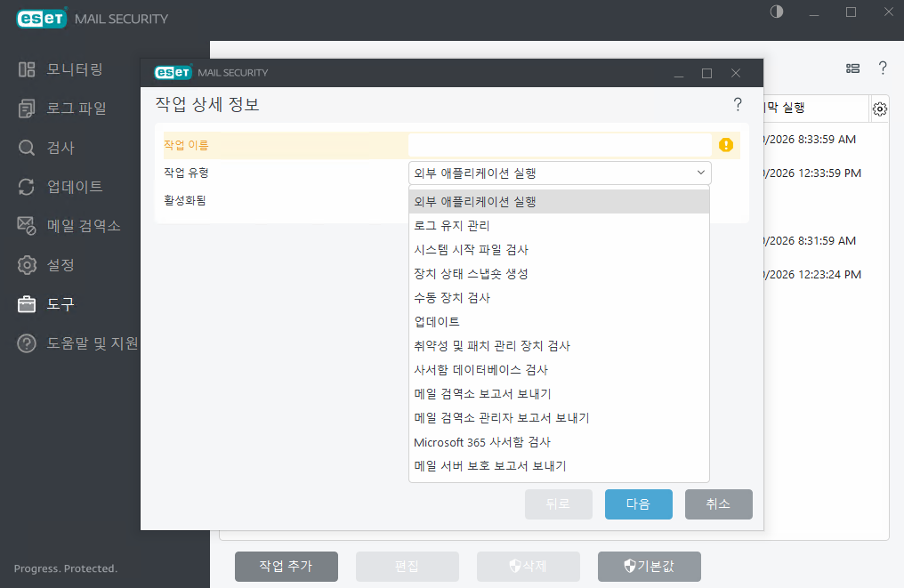Viewport: 904px width, 588px height.
Task: Select 업데이트 task type in dropdown list
Action: coord(559,322)
